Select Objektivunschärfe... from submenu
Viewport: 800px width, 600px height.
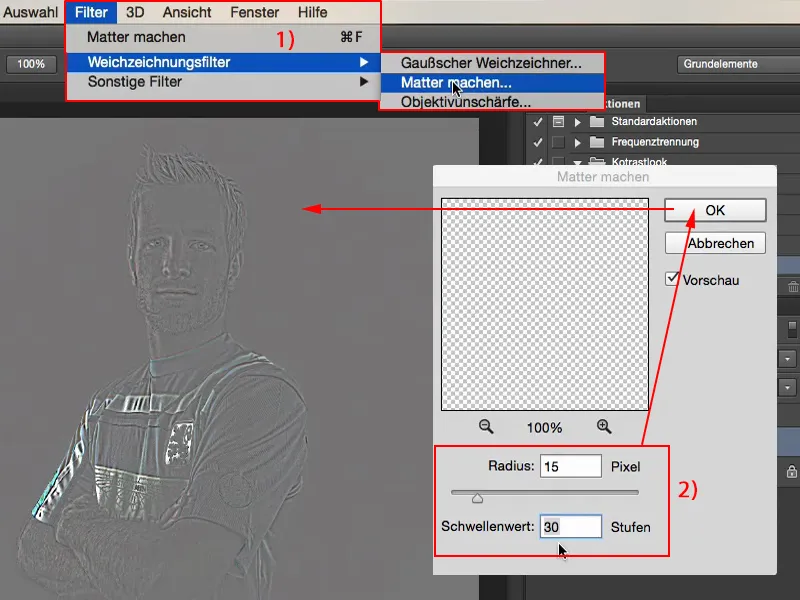(492, 102)
